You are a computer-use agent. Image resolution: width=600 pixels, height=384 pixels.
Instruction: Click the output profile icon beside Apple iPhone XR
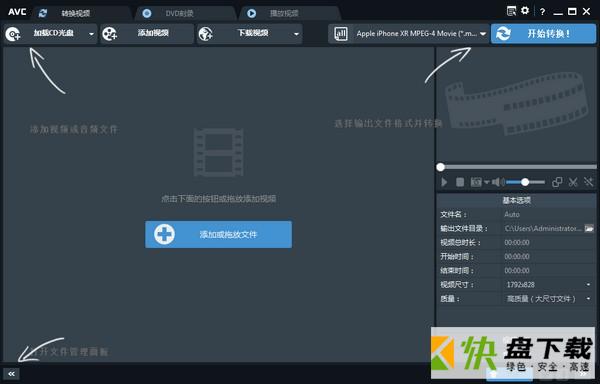click(x=341, y=34)
